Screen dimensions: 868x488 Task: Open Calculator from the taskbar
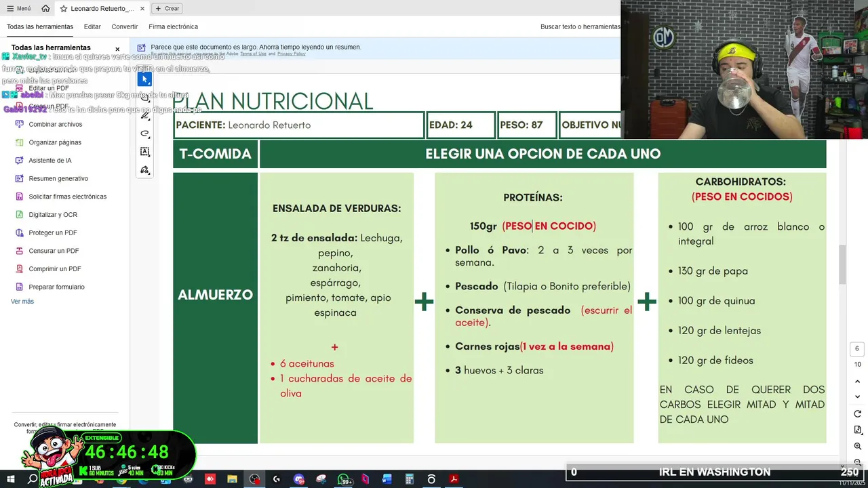pos(410,479)
